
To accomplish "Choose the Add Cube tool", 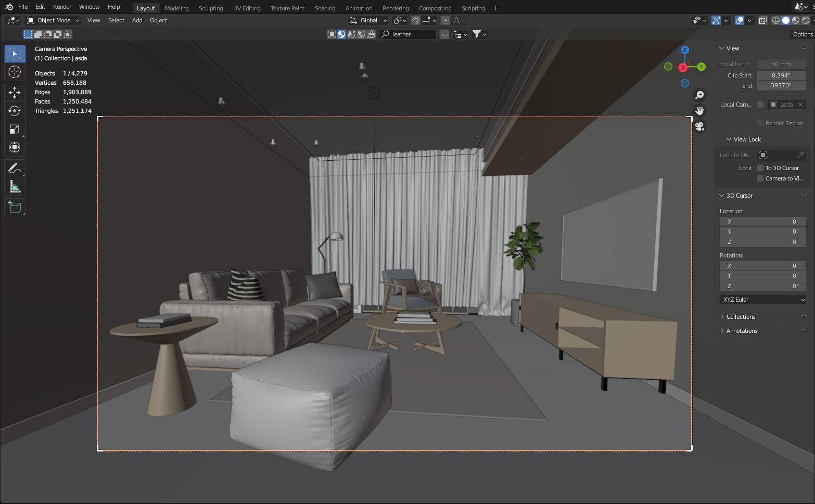I will (15, 207).
